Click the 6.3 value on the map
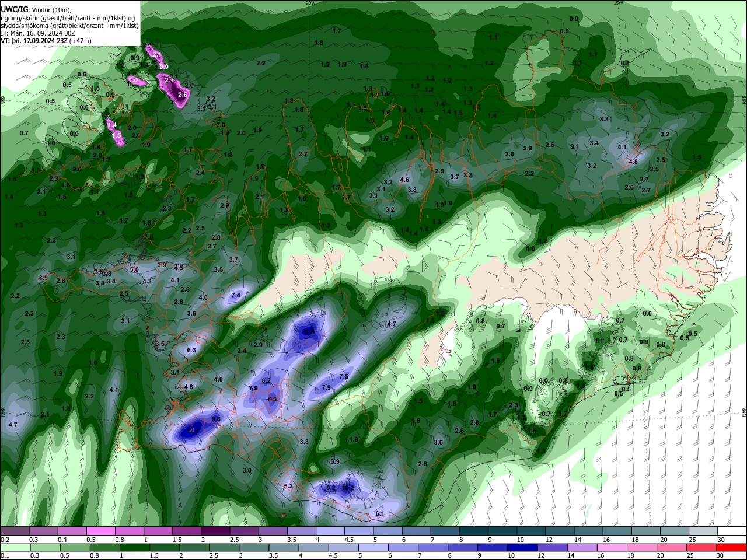The image size is (747, 560). [x=191, y=350]
